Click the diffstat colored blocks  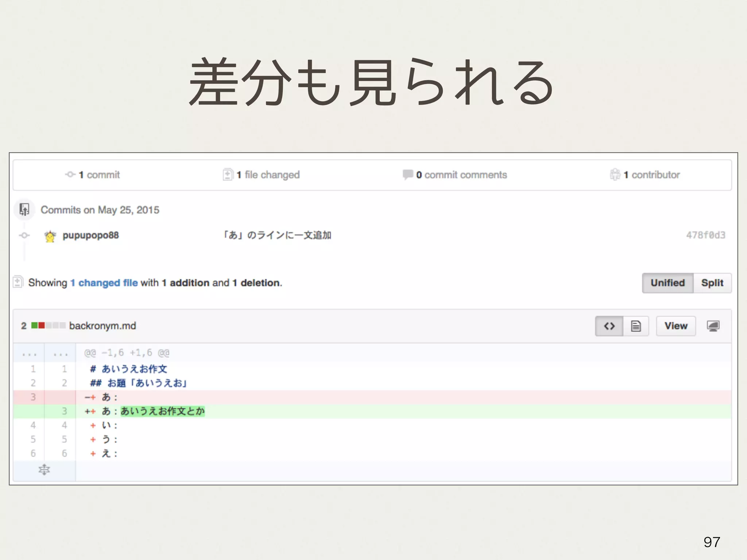pos(48,326)
